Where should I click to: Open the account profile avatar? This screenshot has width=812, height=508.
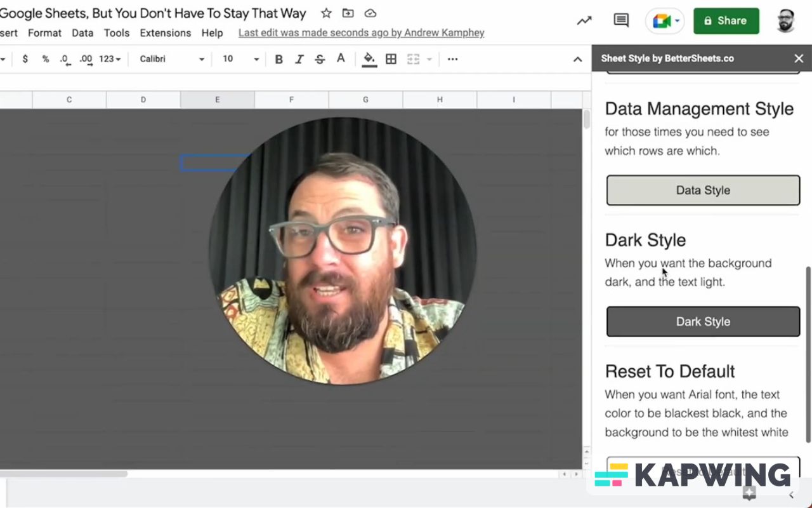tap(786, 20)
